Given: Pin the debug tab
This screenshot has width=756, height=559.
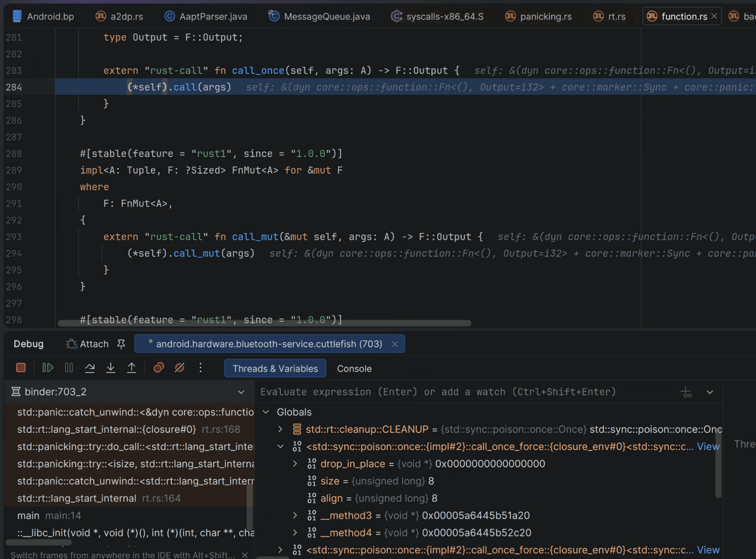Looking at the screenshot, I should coord(121,344).
